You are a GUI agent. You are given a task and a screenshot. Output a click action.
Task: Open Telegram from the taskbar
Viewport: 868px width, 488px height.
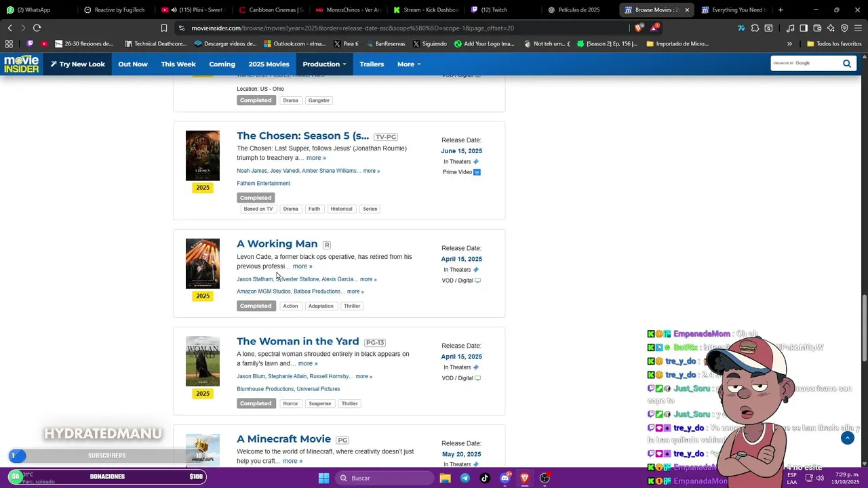pos(465,478)
